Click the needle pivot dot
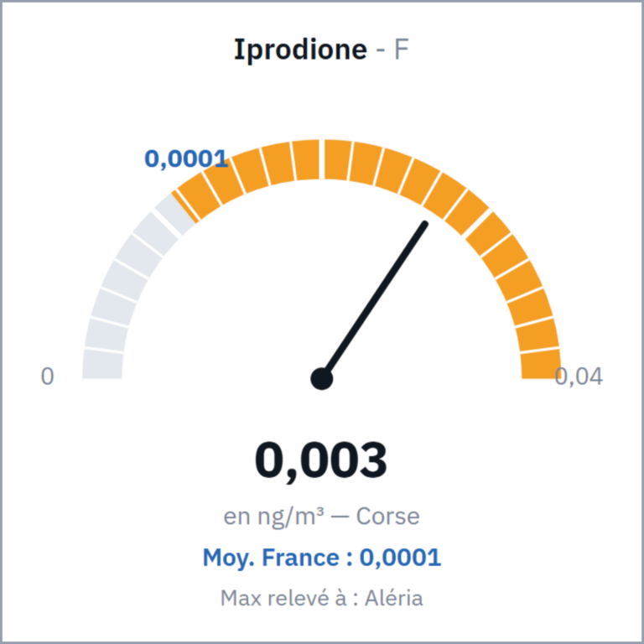The width and height of the screenshot is (644, 644). [322, 379]
